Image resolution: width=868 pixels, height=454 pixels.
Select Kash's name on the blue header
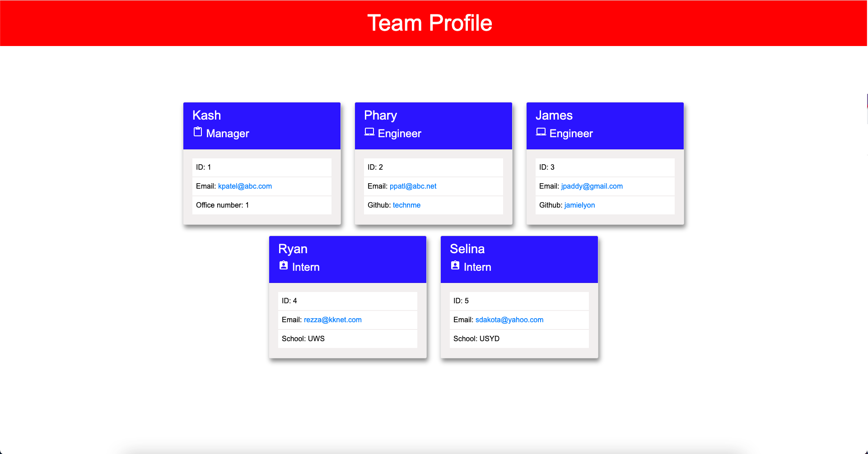click(x=206, y=115)
